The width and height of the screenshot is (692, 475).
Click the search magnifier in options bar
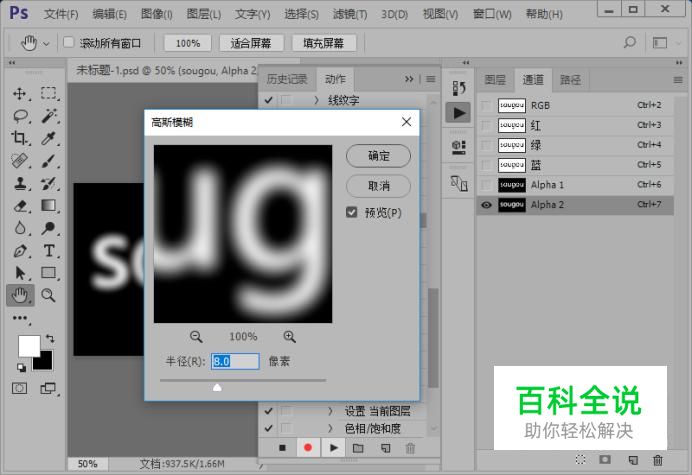pos(630,42)
